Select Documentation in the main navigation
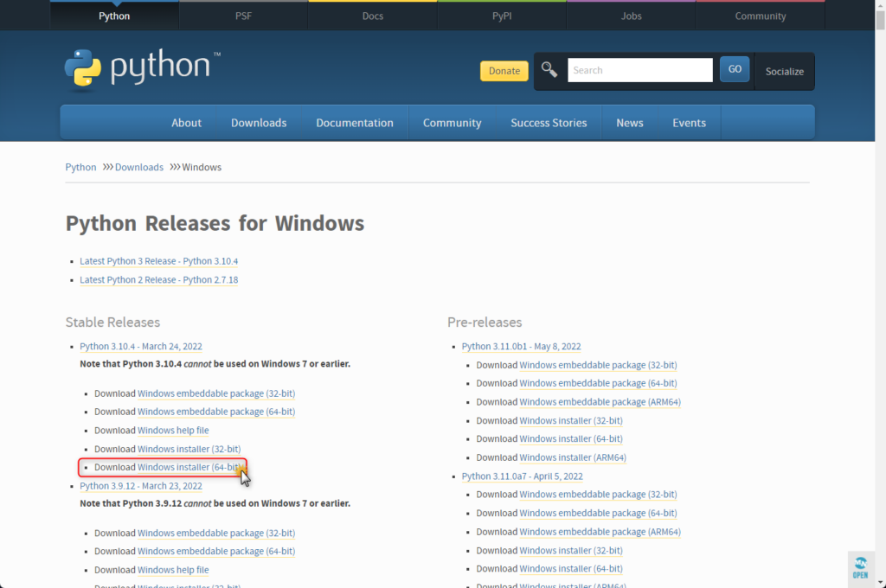The image size is (886, 588). pos(355,123)
